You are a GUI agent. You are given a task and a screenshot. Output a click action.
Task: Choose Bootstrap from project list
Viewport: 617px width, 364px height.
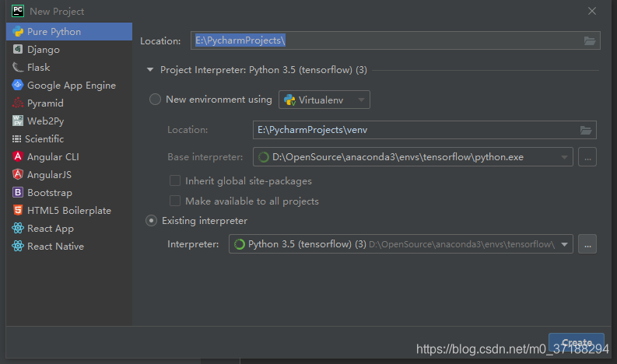[69, 192]
